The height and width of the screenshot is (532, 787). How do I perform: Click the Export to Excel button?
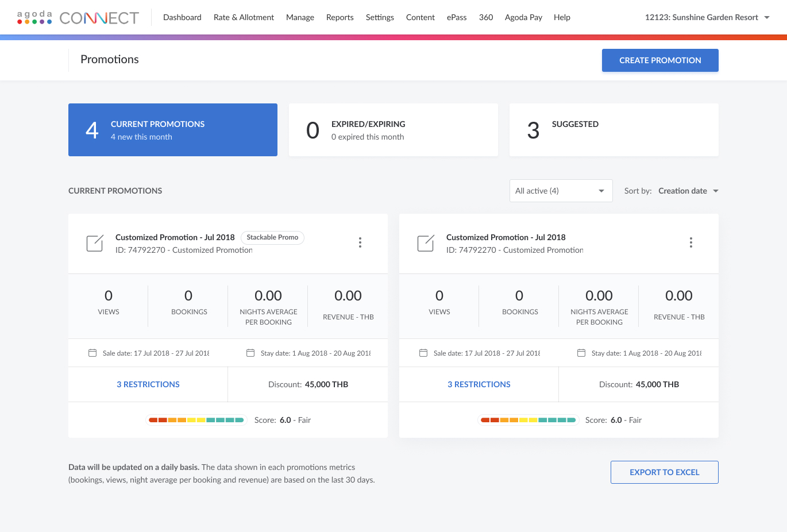[664, 472]
